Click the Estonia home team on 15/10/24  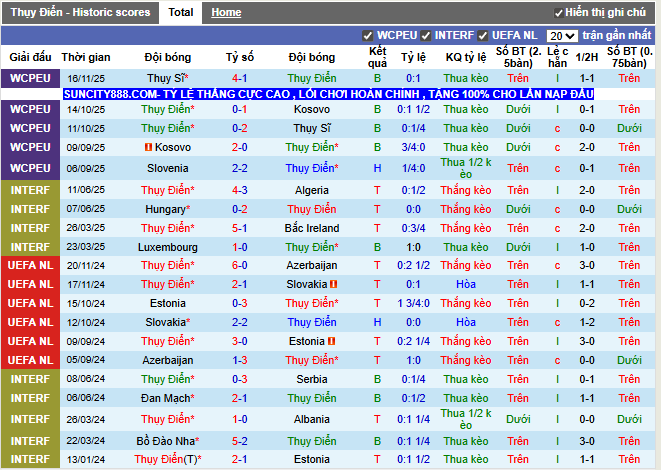click(x=167, y=303)
